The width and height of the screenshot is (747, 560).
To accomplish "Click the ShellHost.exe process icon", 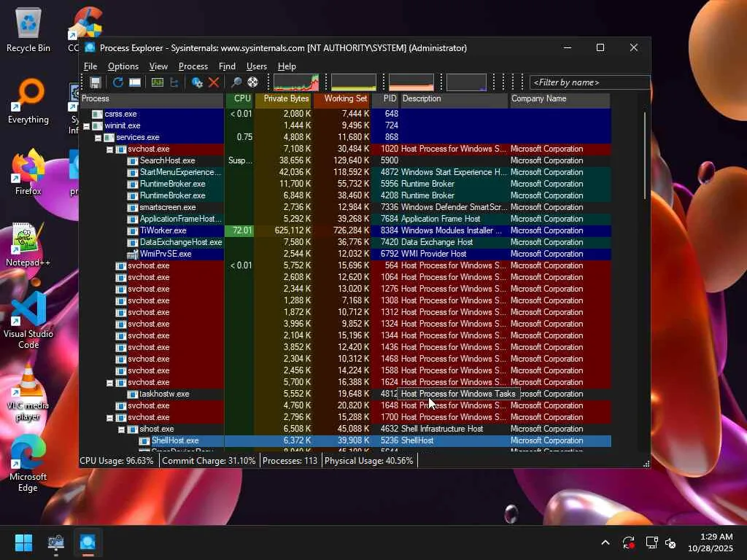I will click(x=144, y=440).
